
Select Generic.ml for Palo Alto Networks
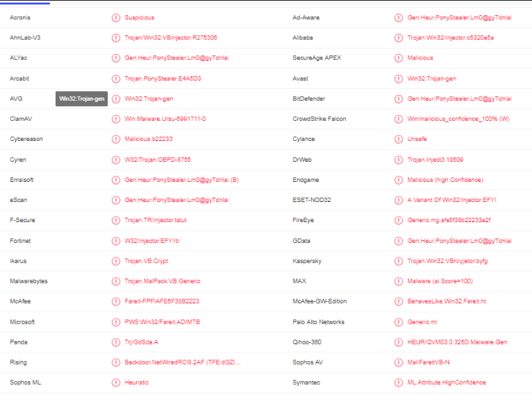(422, 322)
